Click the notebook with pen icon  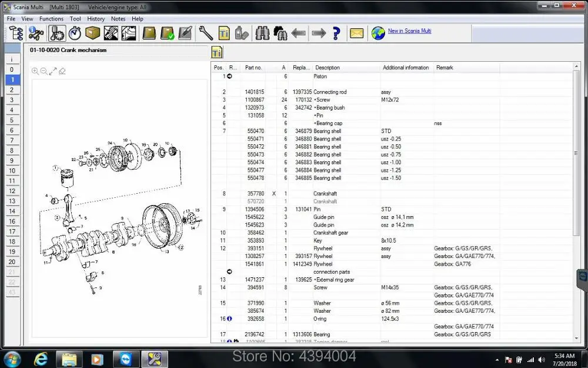(x=185, y=33)
